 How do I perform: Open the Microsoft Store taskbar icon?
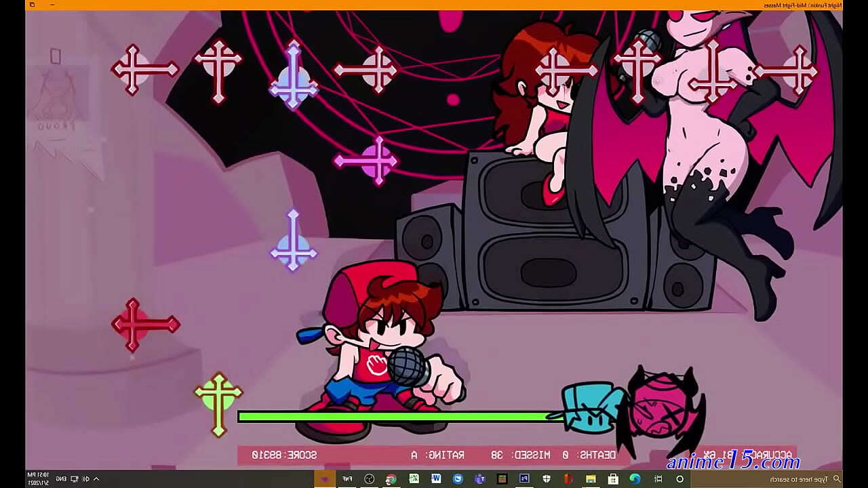pyautogui.click(x=612, y=479)
